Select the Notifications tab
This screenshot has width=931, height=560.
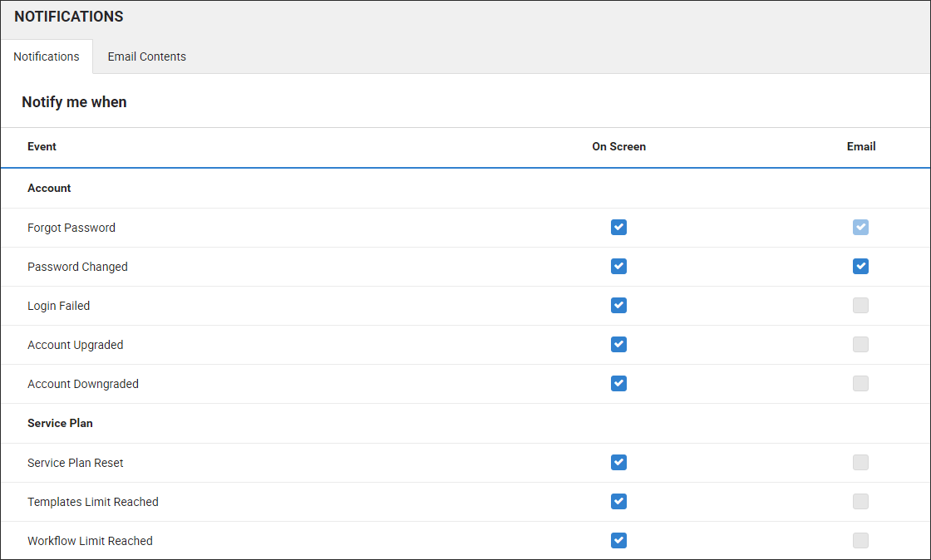pyautogui.click(x=47, y=56)
